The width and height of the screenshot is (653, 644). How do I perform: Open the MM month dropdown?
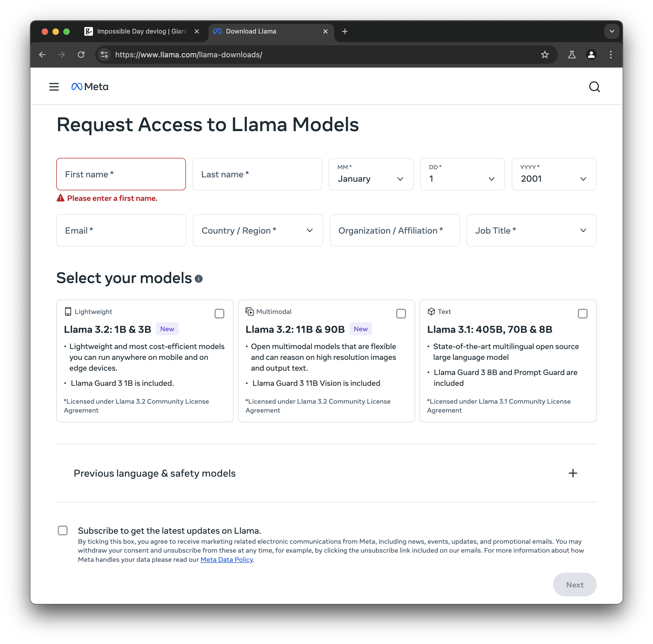(371, 174)
